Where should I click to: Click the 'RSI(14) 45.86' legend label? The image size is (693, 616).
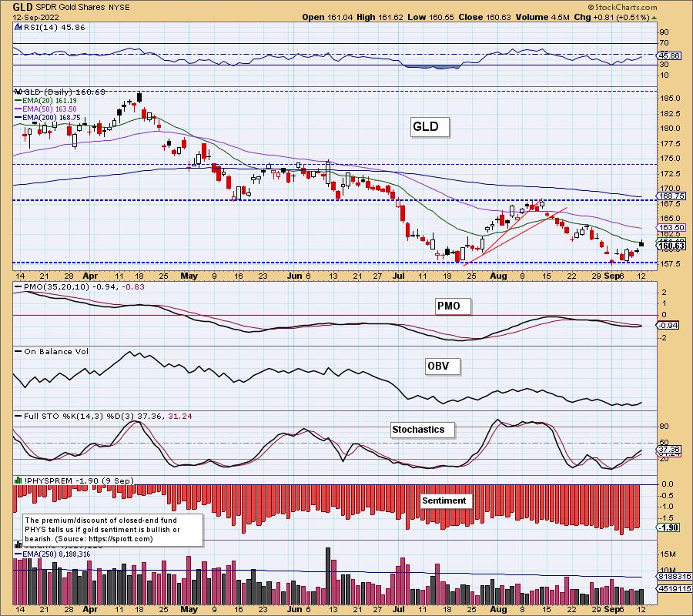pyautogui.click(x=54, y=28)
